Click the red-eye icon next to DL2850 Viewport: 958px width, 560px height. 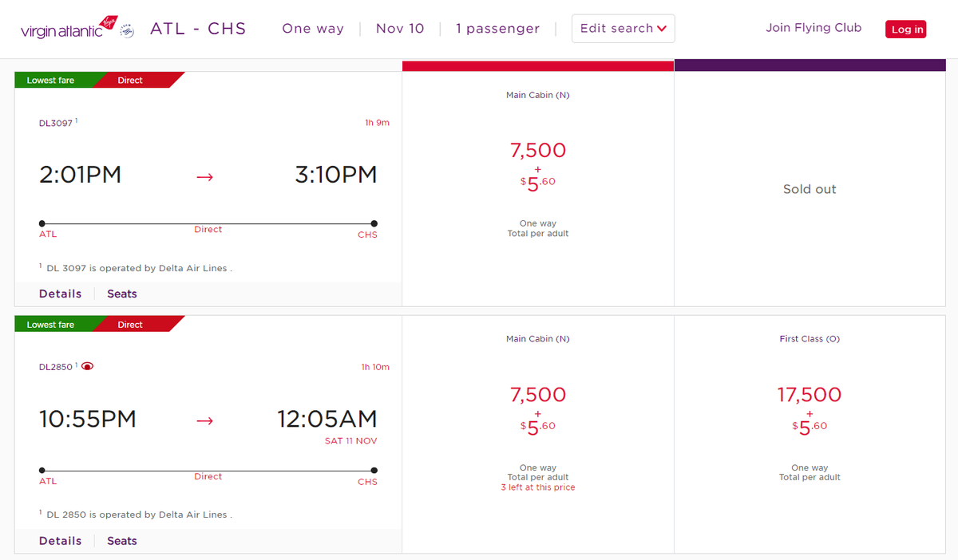click(88, 365)
